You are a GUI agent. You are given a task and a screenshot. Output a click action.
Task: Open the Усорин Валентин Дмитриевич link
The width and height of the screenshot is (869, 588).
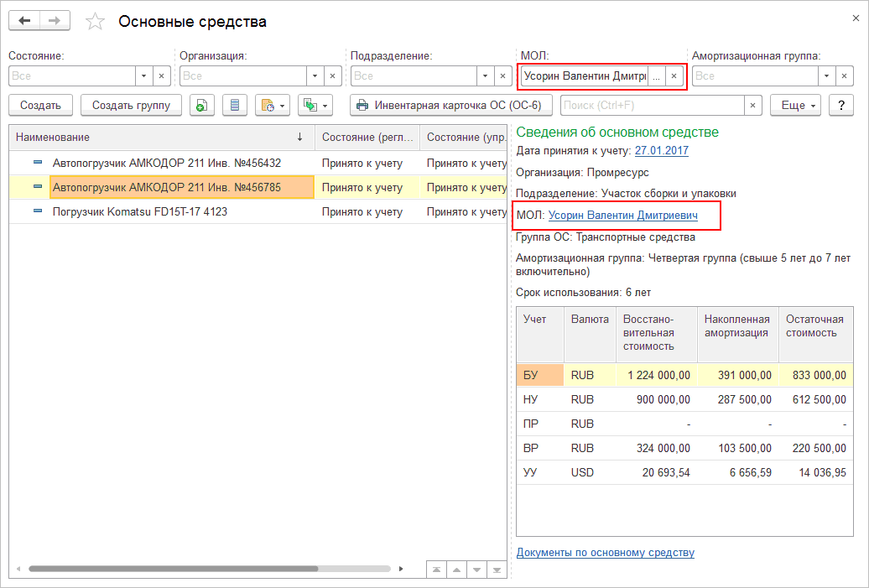(x=634, y=216)
